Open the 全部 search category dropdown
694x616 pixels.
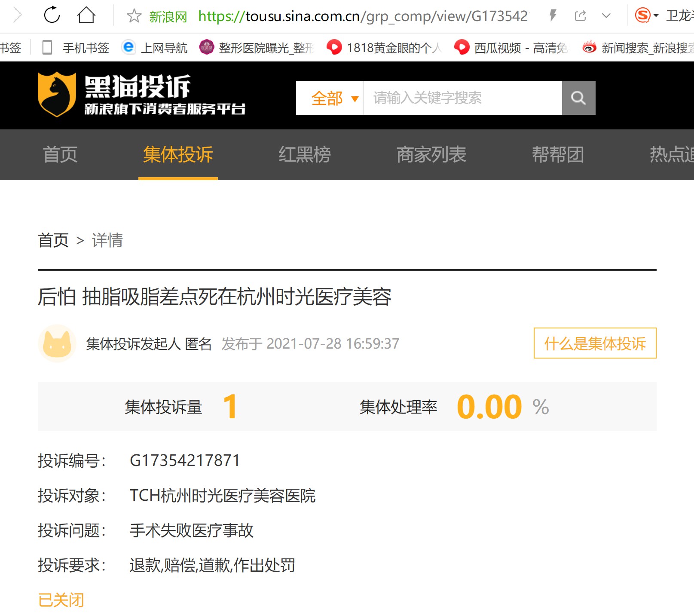[330, 98]
